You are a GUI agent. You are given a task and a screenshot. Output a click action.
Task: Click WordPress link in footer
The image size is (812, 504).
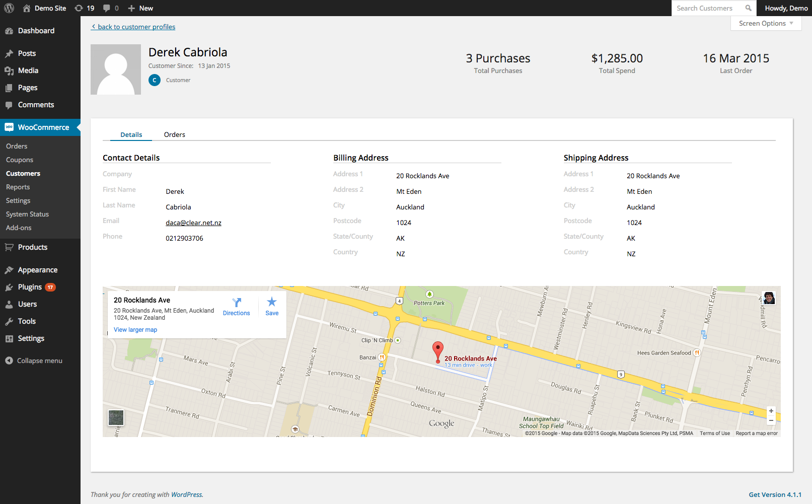(187, 494)
